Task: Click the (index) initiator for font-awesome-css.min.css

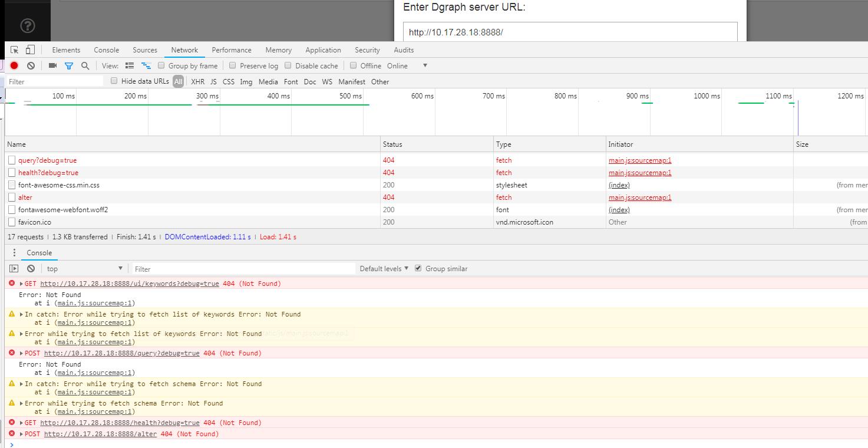Action: click(619, 185)
